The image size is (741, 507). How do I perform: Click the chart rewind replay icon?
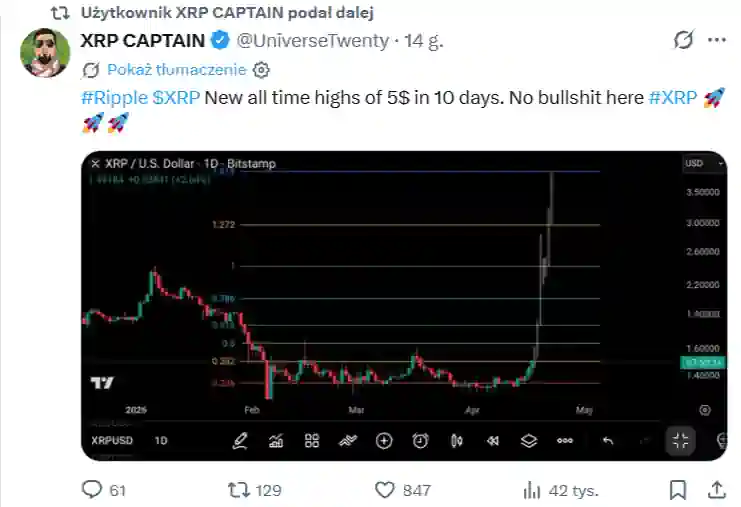pos(492,440)
